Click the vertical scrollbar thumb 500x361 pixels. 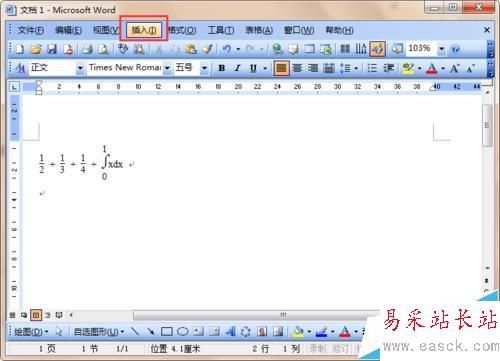point(487,125)
